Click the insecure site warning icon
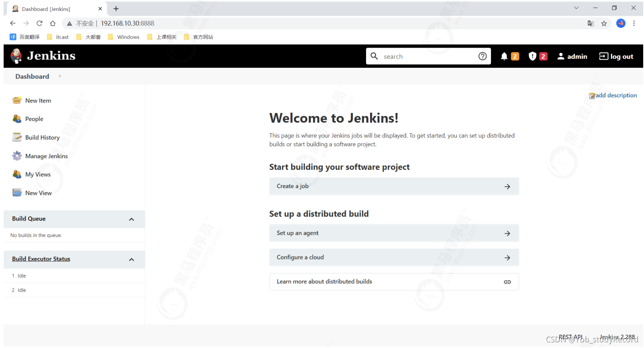The width and height of the screenshot is (644, 348). point(69,23)
